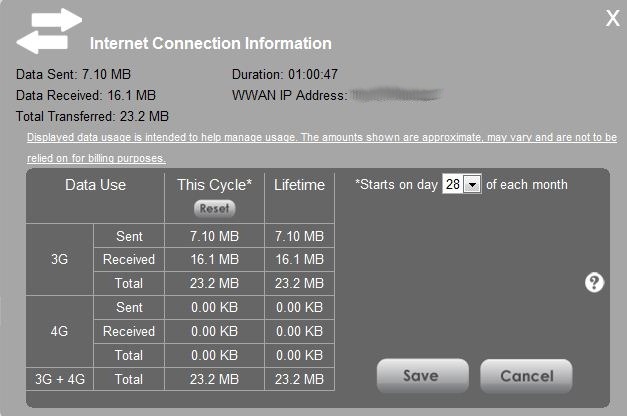The image size is (627, 416).
Task: Close the Internet Connection Information dialog
Action: coord(613,18)
